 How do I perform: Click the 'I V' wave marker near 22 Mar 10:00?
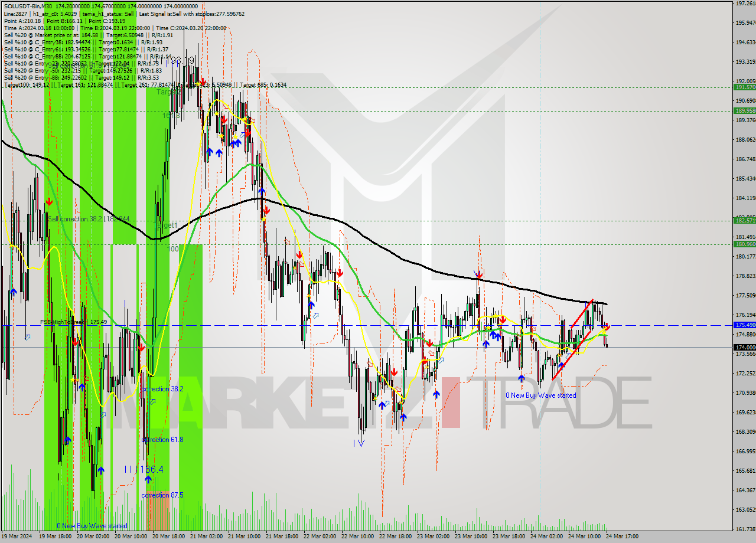pos(359,443)
